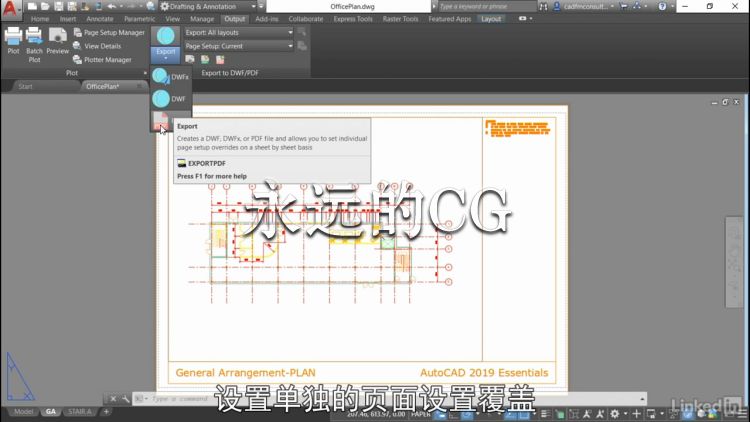
Task: Switch to the Parametric ribbon tab
Action: [x=139, y=19]
